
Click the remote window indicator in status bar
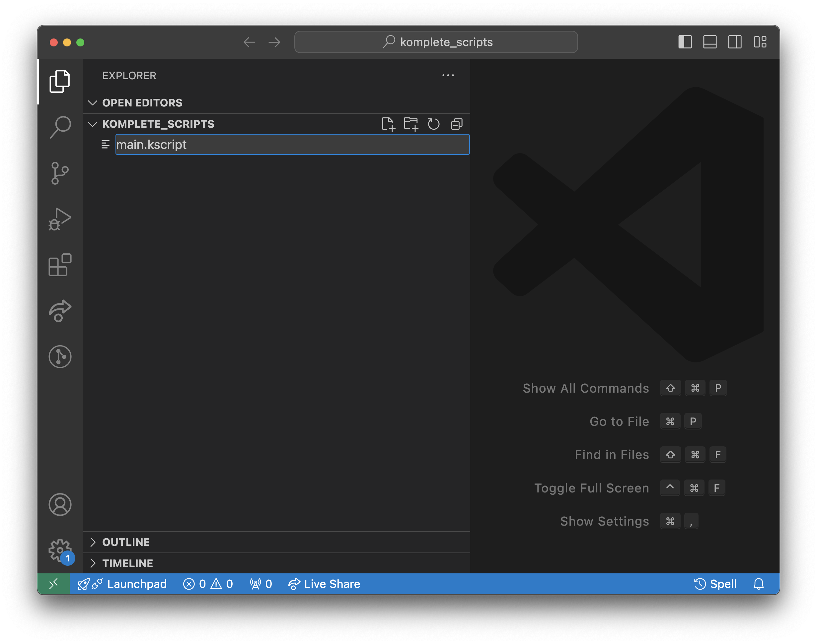click(x=53, y=584)
